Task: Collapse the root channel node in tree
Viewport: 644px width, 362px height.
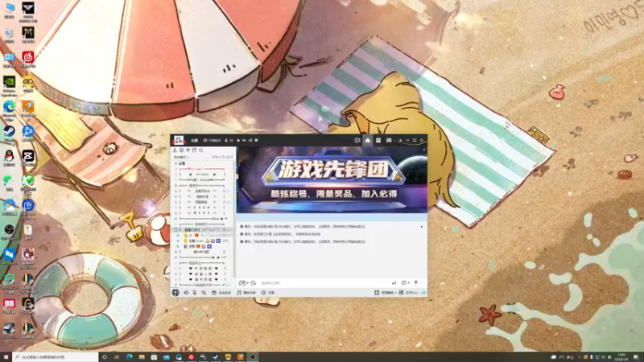Action: click(175, 163)
